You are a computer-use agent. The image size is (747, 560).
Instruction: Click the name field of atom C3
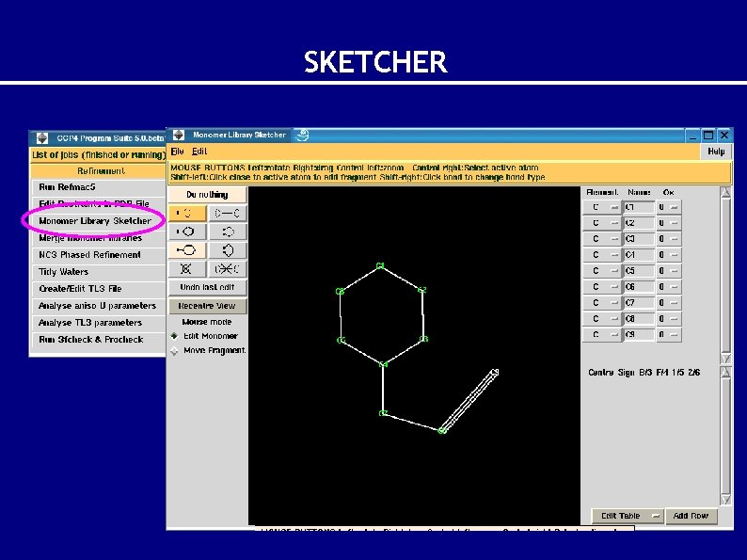click(x=638, y=239)
